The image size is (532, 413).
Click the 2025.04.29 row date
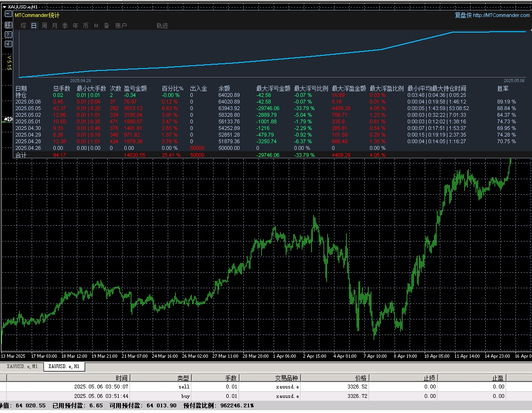click(x=28, y=135)
